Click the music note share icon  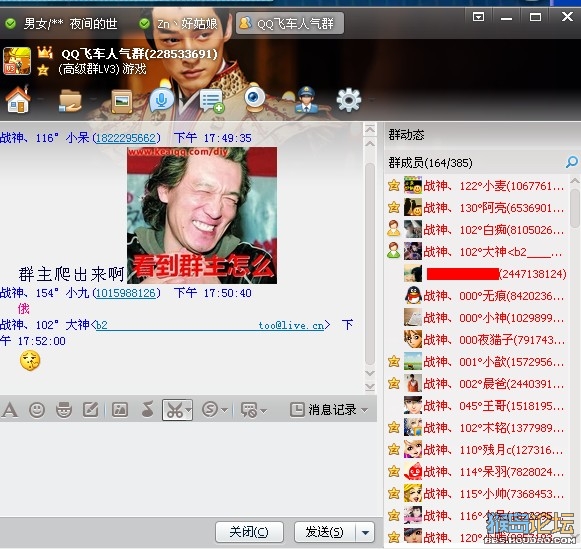pyautogui.click(x=147, y=410)
